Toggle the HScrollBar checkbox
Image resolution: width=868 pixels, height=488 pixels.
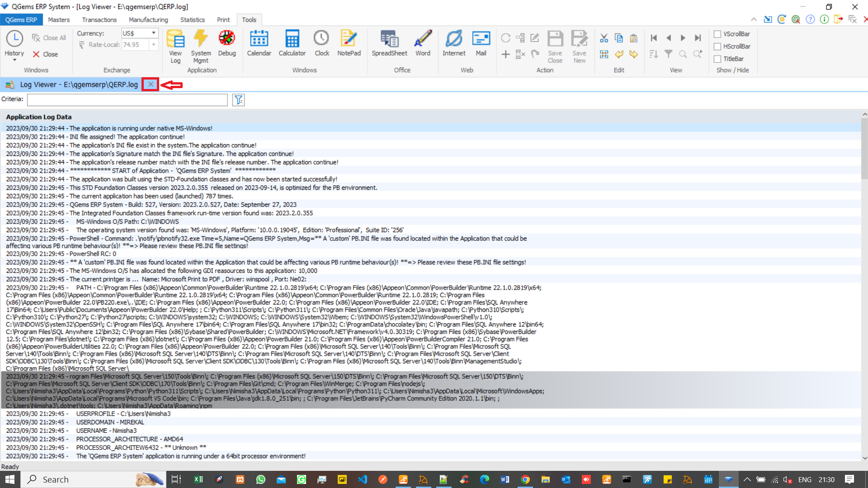tap(717, 47)
